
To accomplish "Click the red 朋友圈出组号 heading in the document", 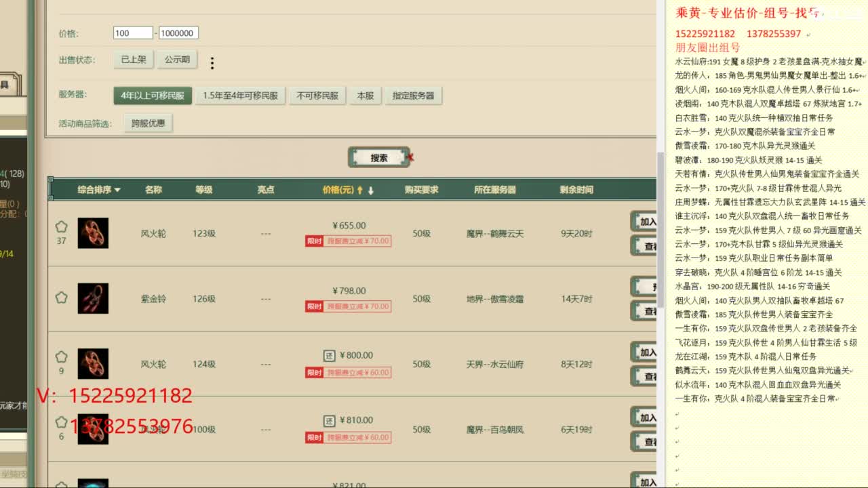I will (708, 47).
